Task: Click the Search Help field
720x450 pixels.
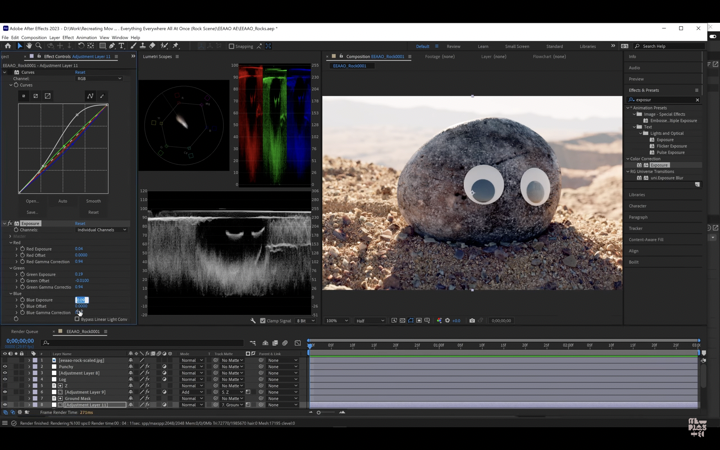Action: click(669, 46)
